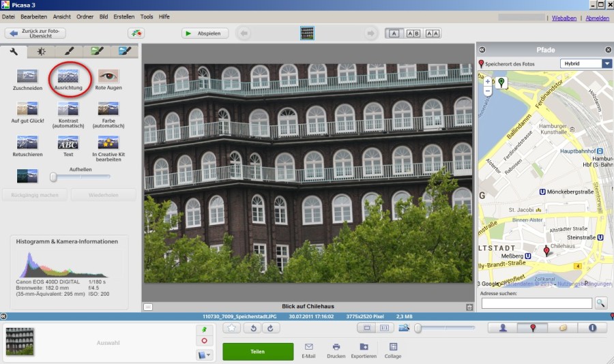The width and height of the screenshot is (614, 364).
Task: Click the Retuschieren tool icon
Action: point(27,143)
